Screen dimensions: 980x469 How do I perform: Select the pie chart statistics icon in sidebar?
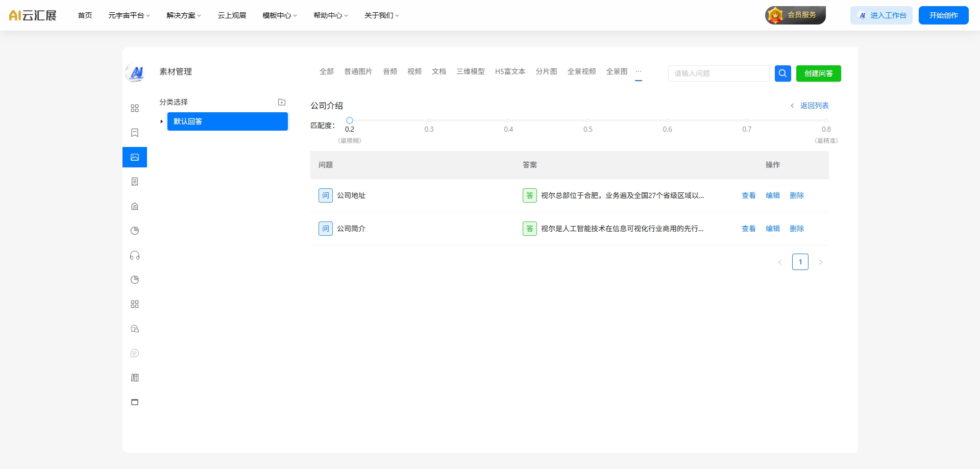point(134,231)
